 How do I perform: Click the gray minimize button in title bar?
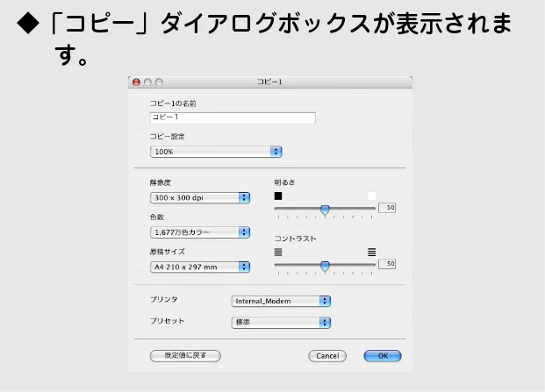pyautogui.click(x=147, y=82)
